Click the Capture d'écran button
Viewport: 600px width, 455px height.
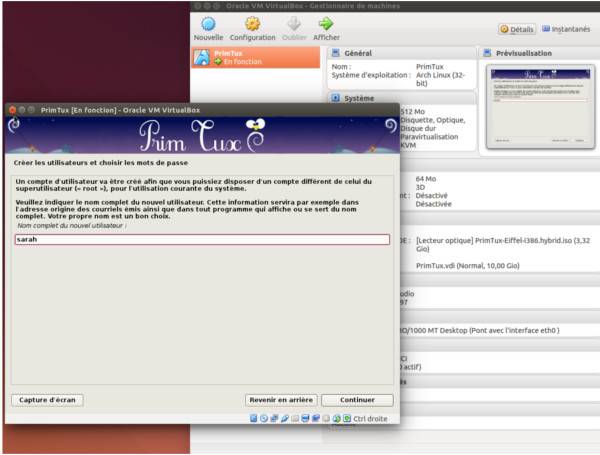pos(47,400)
